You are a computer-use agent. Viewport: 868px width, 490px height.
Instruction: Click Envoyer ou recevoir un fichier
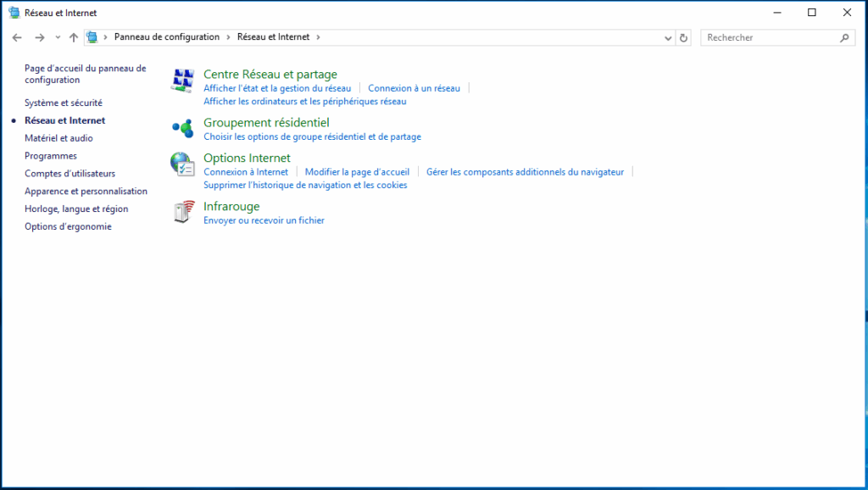264,220
